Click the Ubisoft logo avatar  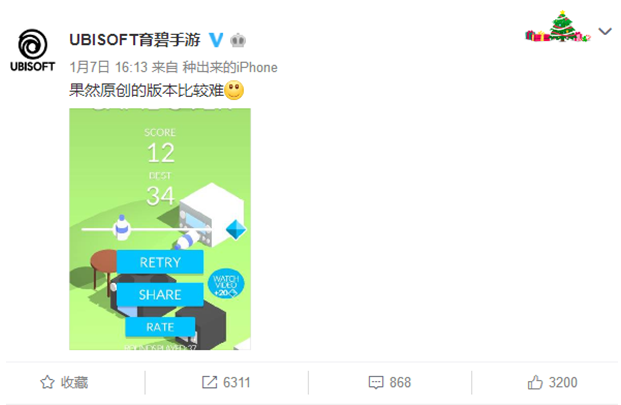coord(32,51)
